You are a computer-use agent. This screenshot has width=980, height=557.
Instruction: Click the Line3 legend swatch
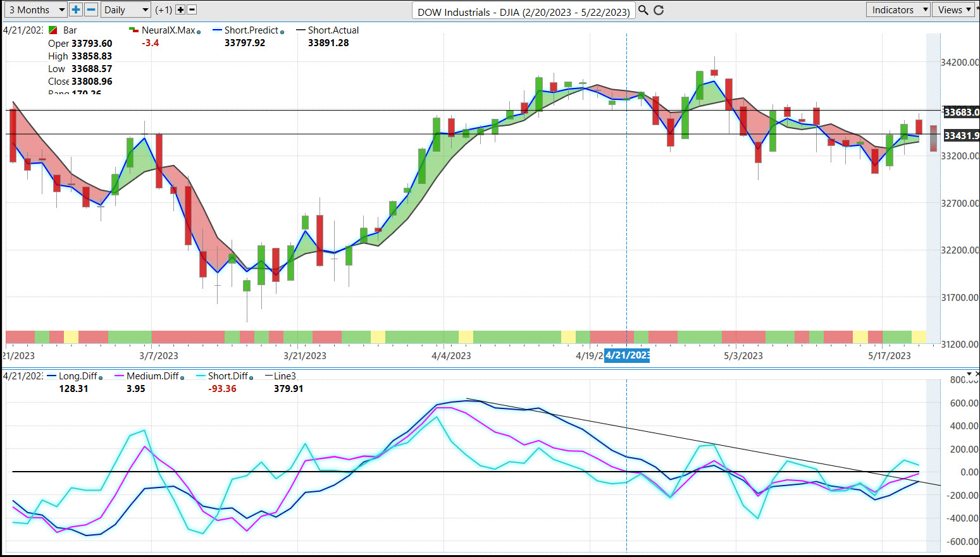coord(268,376)
